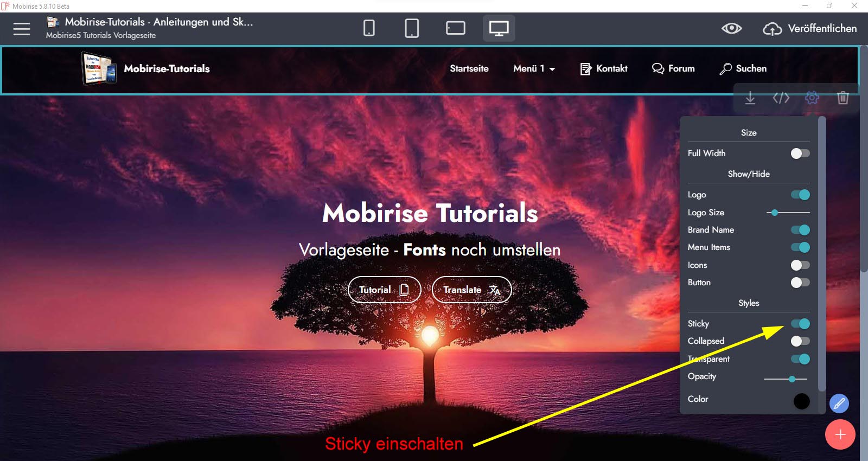Click the Tutorial button
This screenshot has width=868, height=461.
point(385,290)
